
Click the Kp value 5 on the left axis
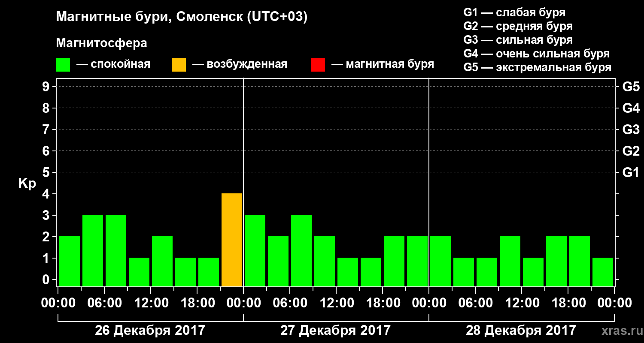(47, 172)
